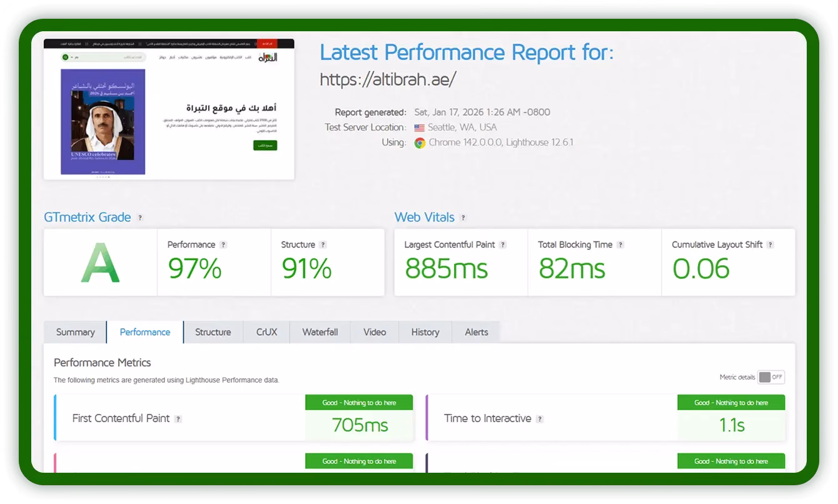Image resolution: width=838 pixels, height=504 pixels.
Task: Click the https://altibrah.ae/ URL link
Action: point(388,79)
